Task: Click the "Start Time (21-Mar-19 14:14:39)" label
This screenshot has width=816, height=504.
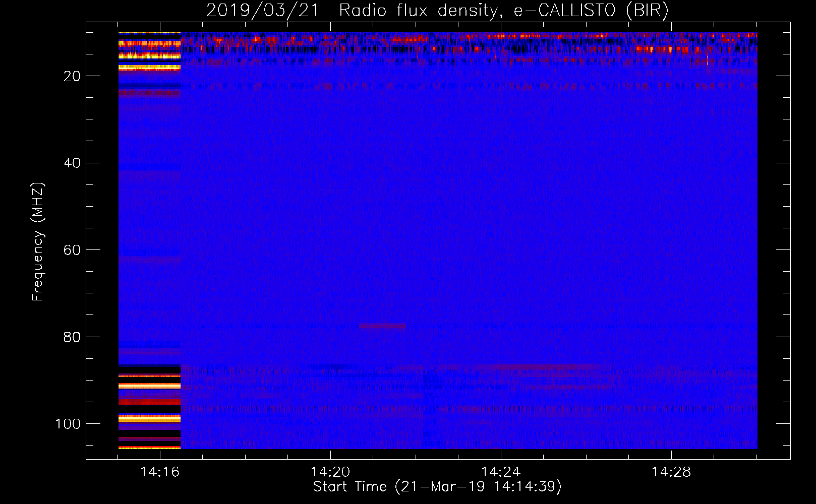Action: pyautogui.click(x=437, y=487)
